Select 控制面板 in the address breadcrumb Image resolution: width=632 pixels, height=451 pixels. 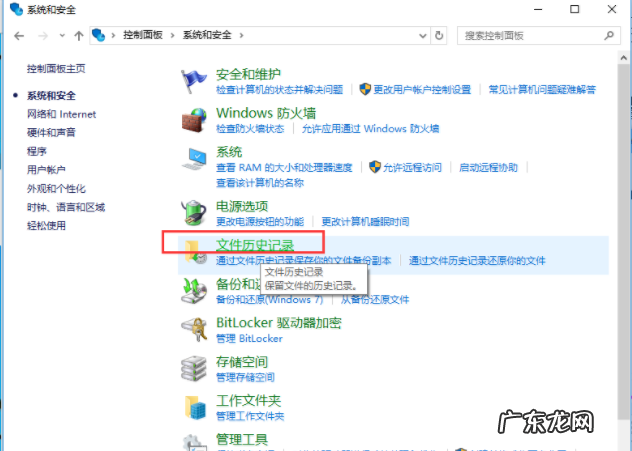(x=143, y=35)
